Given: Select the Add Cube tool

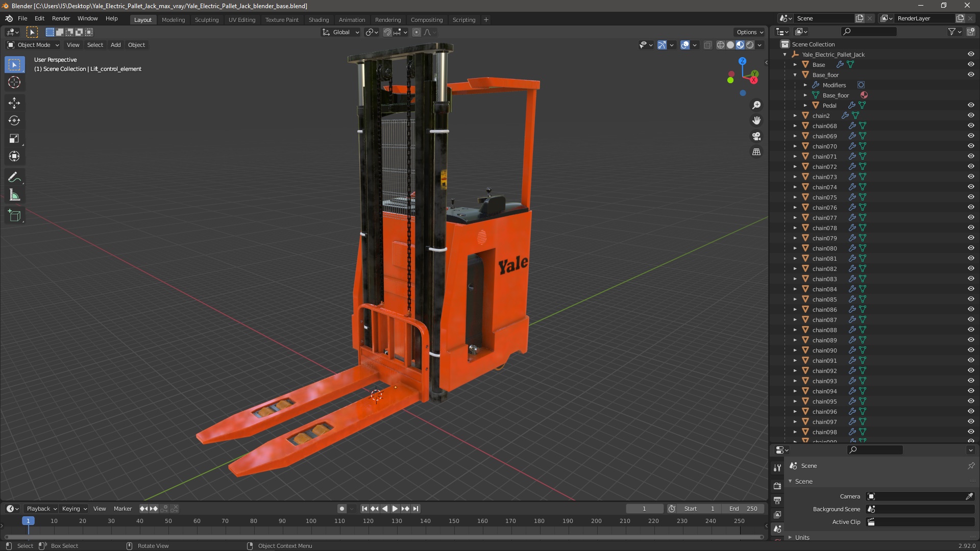Looking at the screenshot, I should 14,216.
